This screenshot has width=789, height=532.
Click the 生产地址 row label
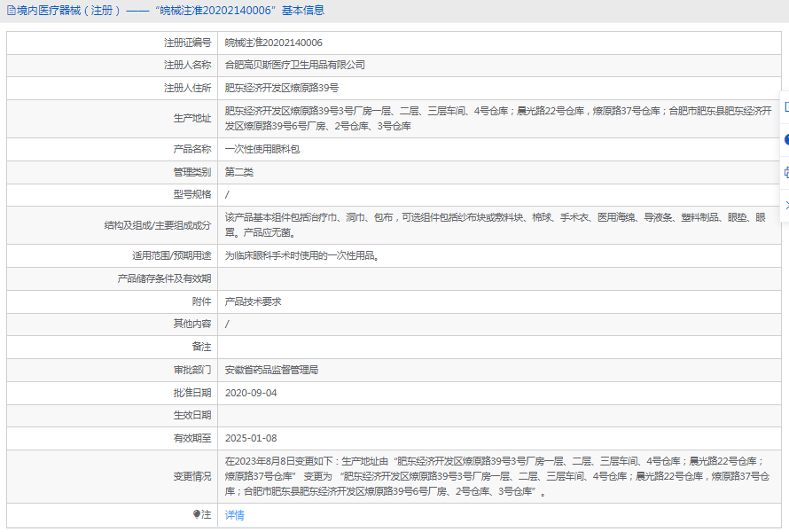(192, 119)
